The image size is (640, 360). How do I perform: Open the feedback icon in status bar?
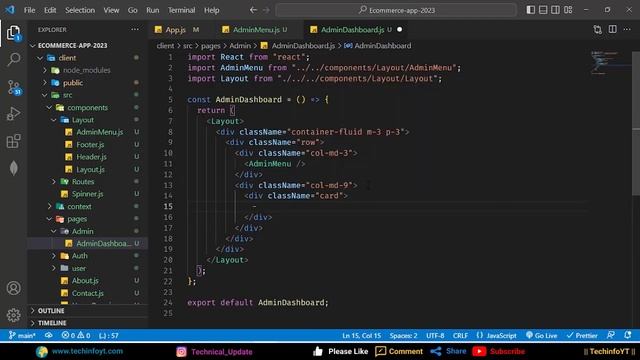click(611, 336)
